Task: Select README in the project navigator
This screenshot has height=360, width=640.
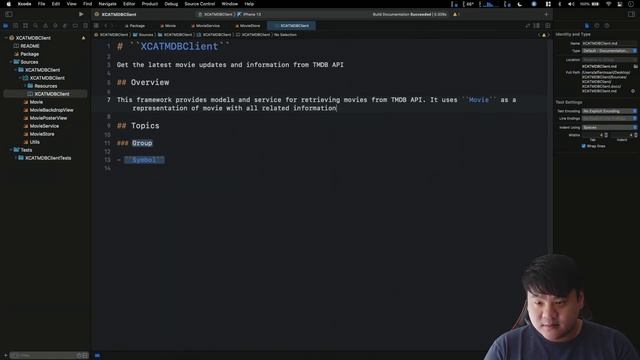Action: (x=30, y=46)
